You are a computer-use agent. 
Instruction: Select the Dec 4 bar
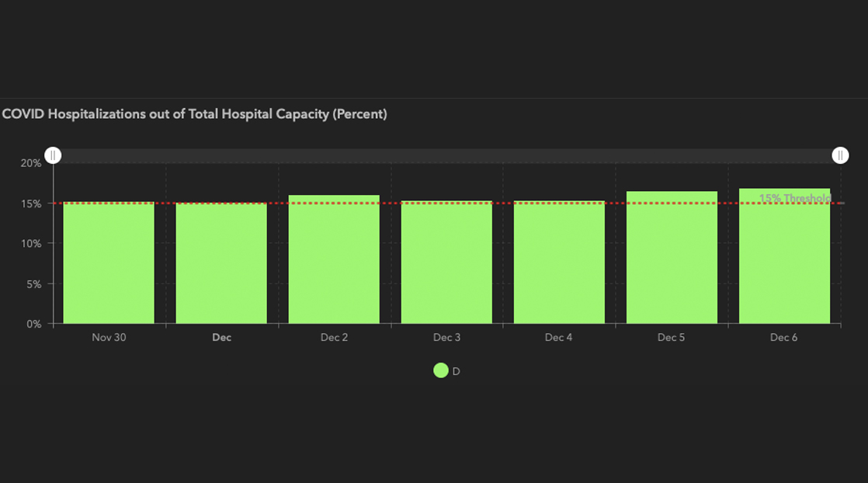click(x=559, y=262)
